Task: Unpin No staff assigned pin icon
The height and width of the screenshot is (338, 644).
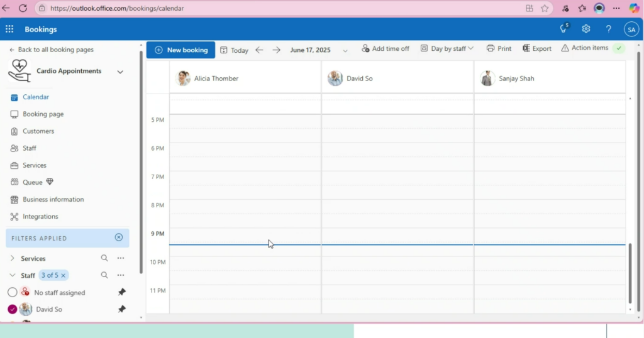Action: pos(121,292)
